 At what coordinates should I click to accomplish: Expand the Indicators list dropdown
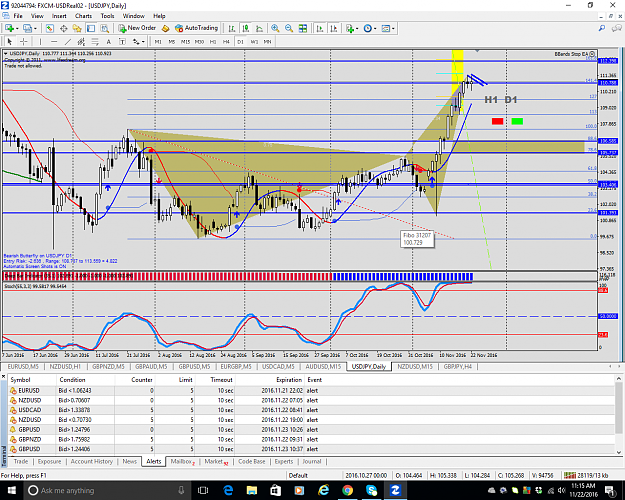point(357,28)
